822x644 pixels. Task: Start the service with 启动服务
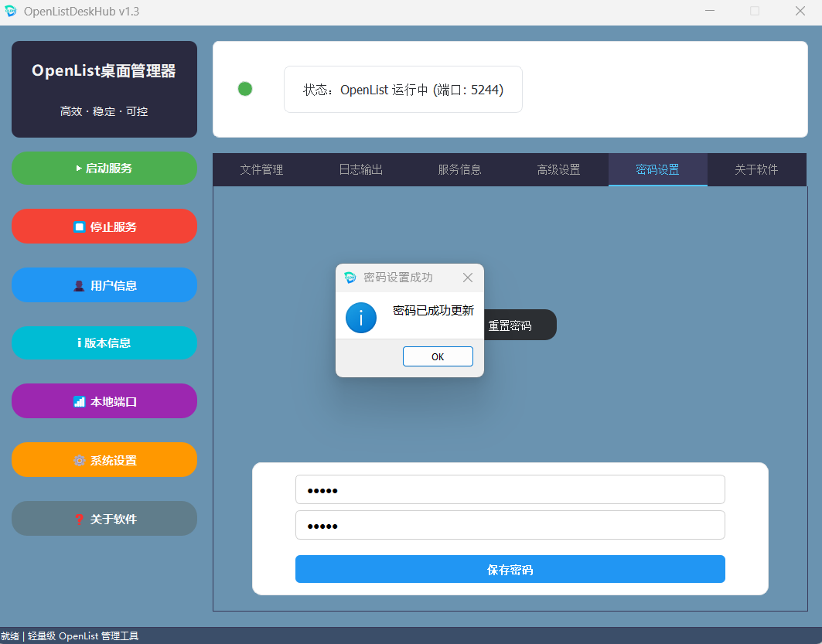tap(104, 169)
